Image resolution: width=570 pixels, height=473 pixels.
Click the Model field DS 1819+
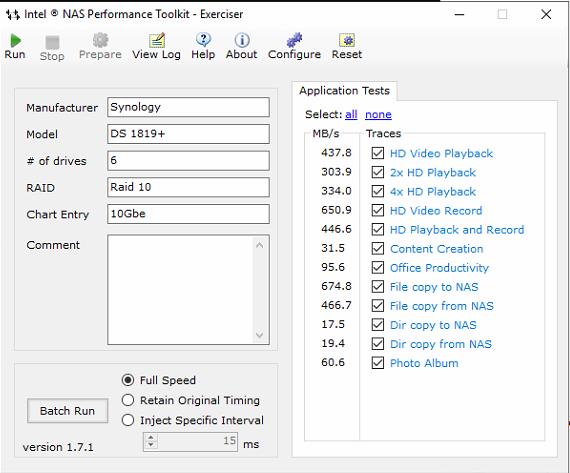[188, 134]
